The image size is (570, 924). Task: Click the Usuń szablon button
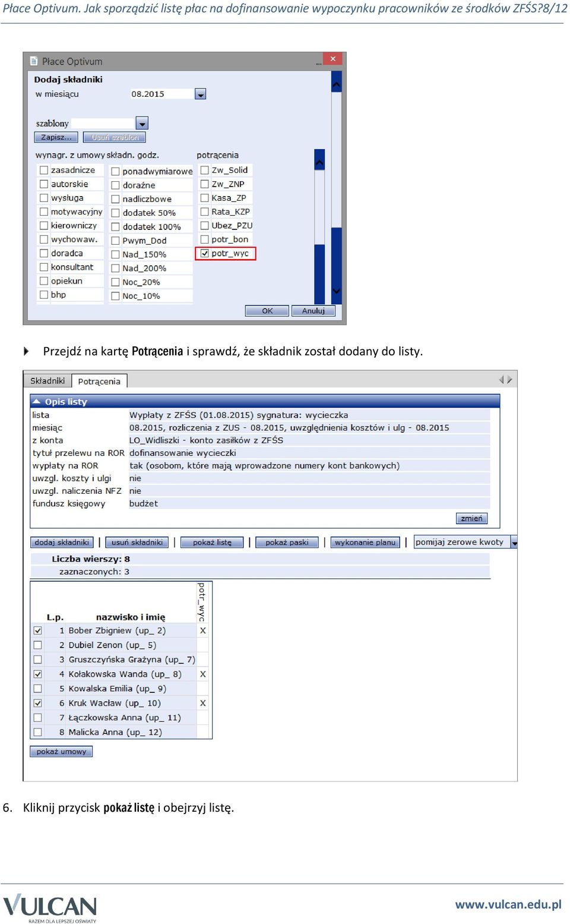115,137
